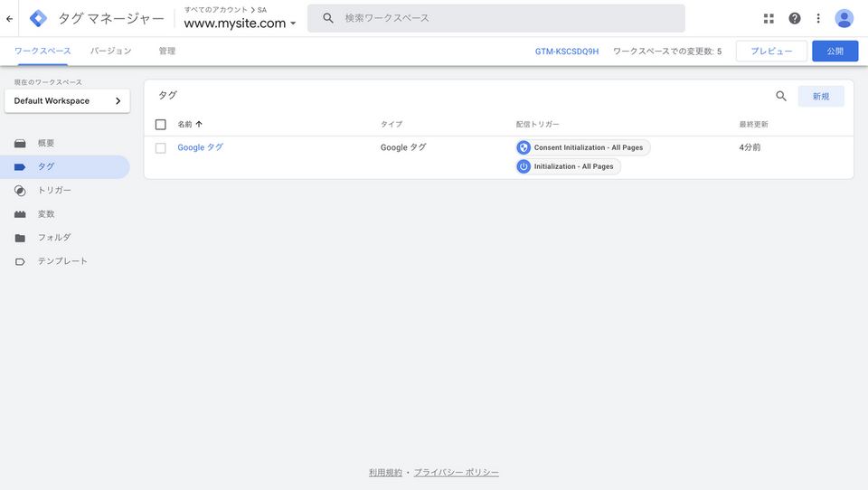Viewport: 868px width, 490px height.
Task: Open the three-dot more options menu
Action: click(x=818, y=18)
